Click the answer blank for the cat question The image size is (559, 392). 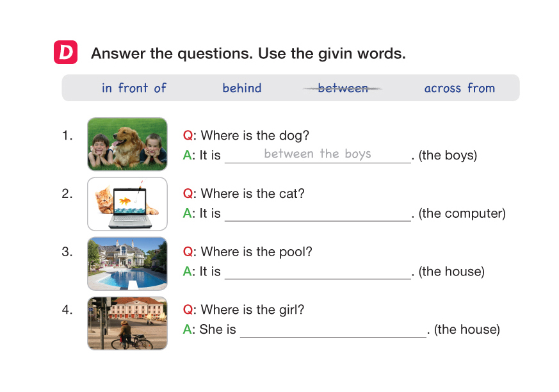click(317, 214)
